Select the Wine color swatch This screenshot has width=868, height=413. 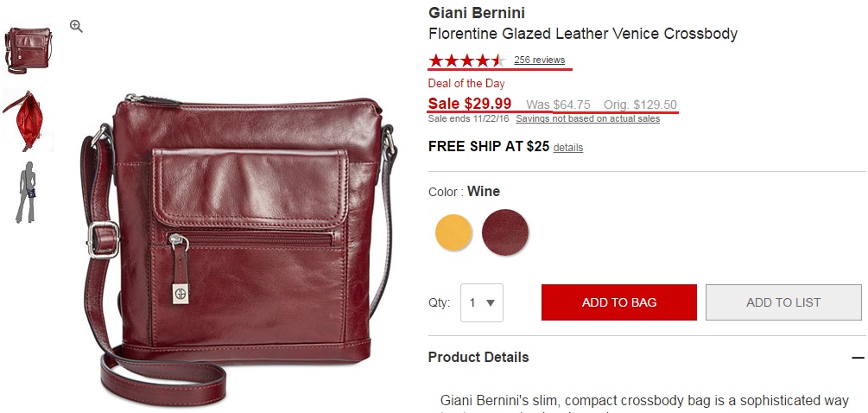(x=504, y=233)
